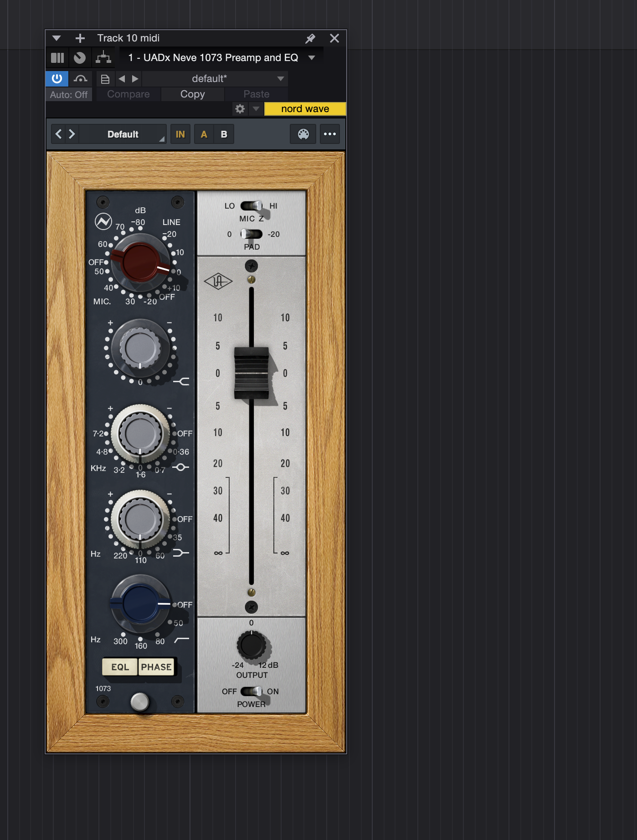637x840 pixels.
Task: Click the low shelf curve symbol
Action: tap(181, 553)
